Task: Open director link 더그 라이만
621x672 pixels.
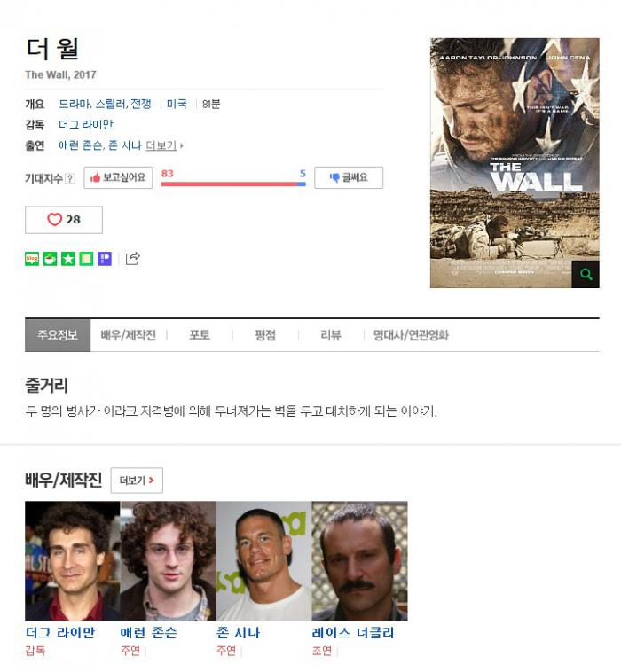Action: pos(86,125)
